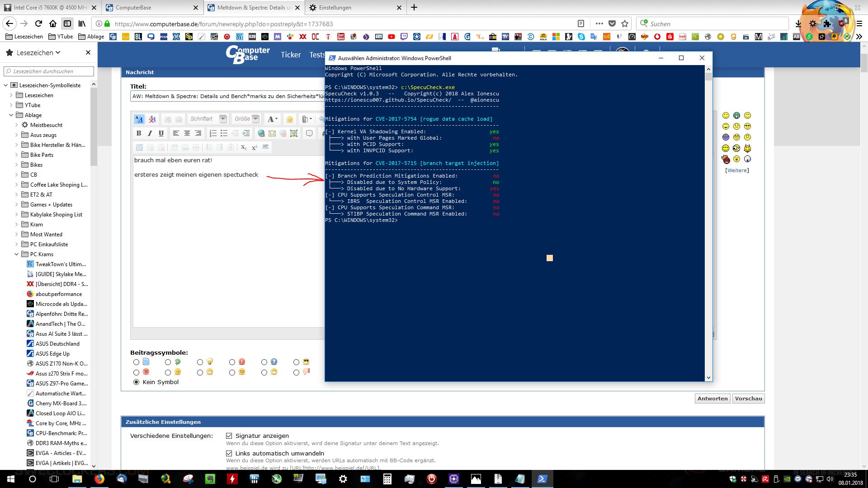
Task: Insert a hyperlink with the globe icon
Action: (261, 133)
